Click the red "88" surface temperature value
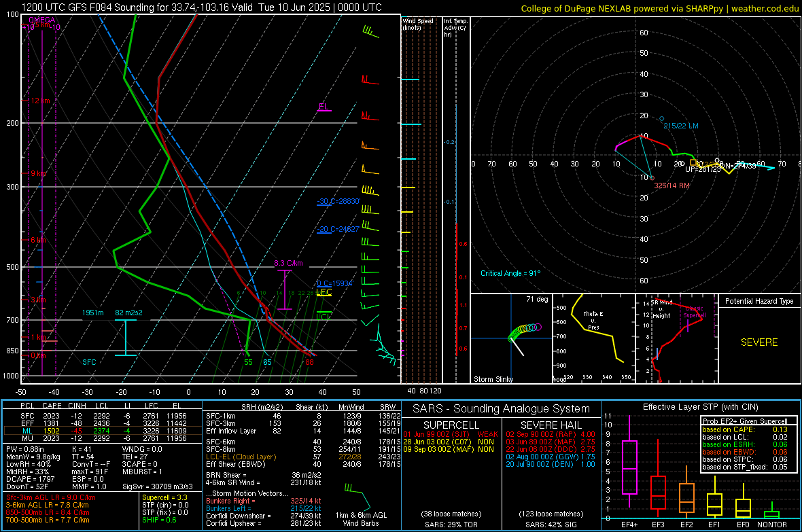Screen dimensions: 802x532 309,362
